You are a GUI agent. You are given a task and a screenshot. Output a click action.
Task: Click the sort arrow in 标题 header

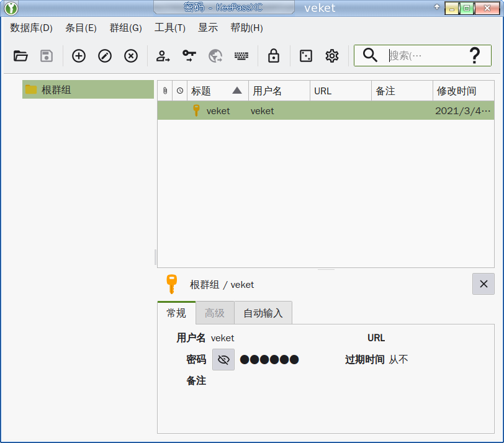click(237, 90)
